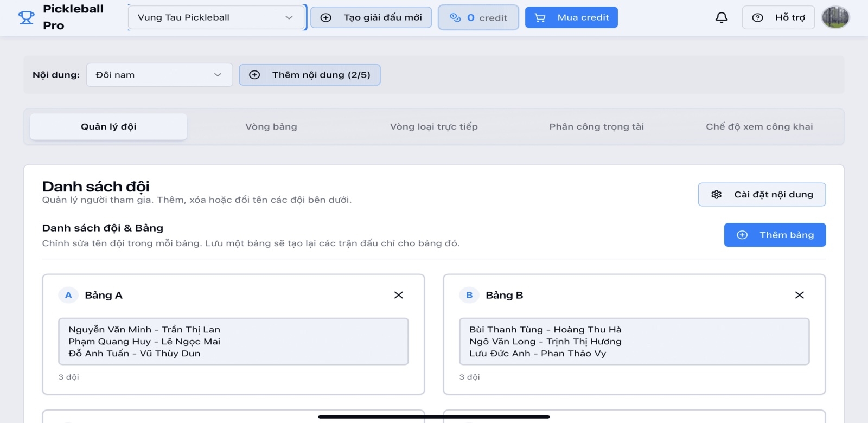The image size is (868, 423).
Task: Open Cài đặt nội dung settings
Action: pyautogui.click(x=762, y=194)
